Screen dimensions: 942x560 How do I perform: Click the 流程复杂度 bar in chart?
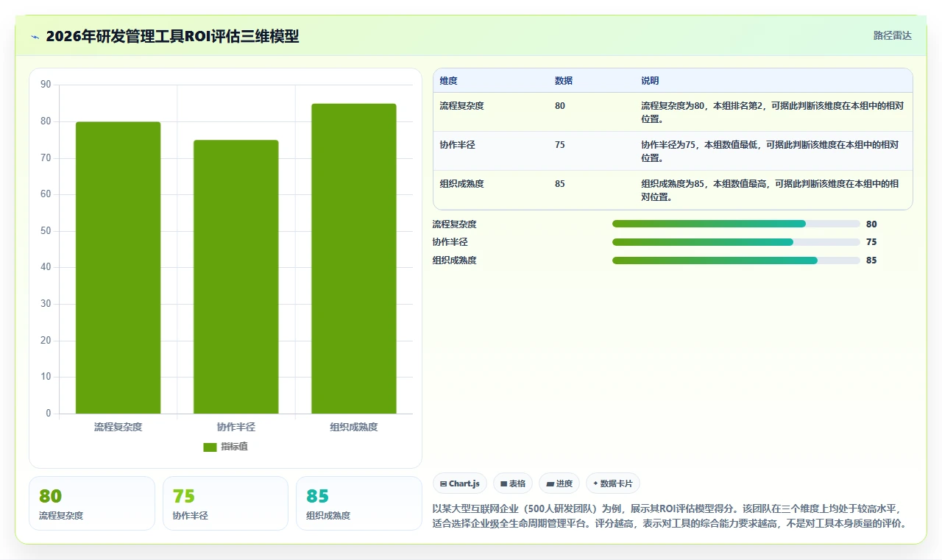pos(118,268)
